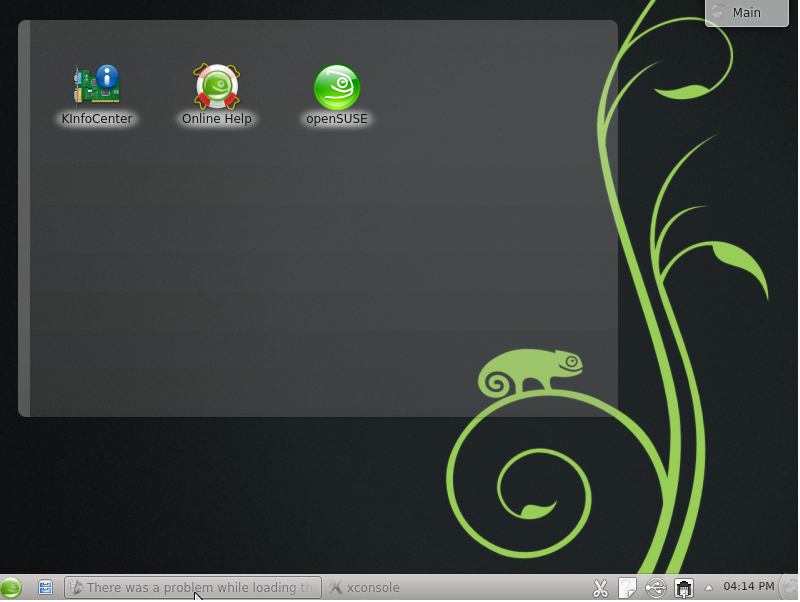Click the Online Help icon label

coord(216,119)
